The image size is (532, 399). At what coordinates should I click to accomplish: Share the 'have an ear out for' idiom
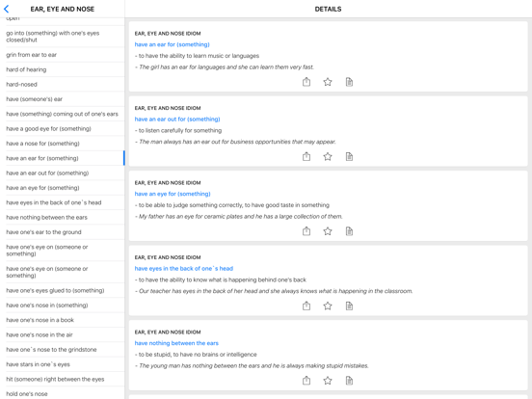(306, 156)
